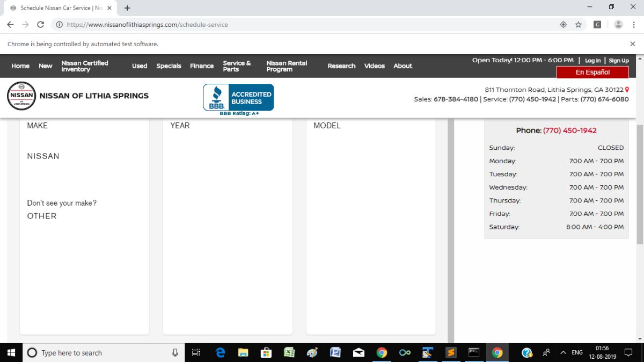
Task: Show hidden system tray icons
Action: click(x=563, y=353)
